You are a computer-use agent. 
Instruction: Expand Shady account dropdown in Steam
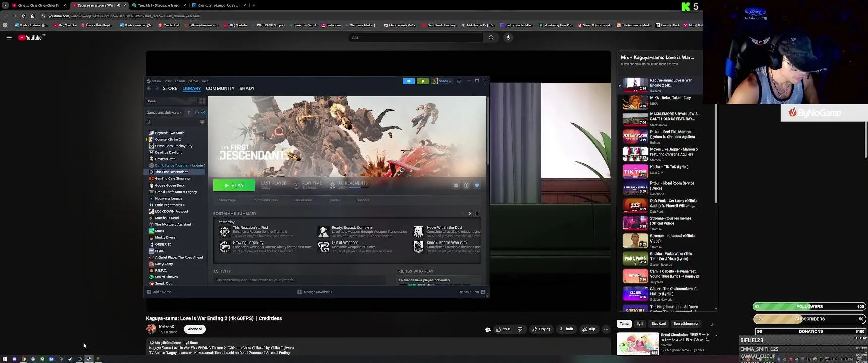pyautogui.click(x=442, y=81)
